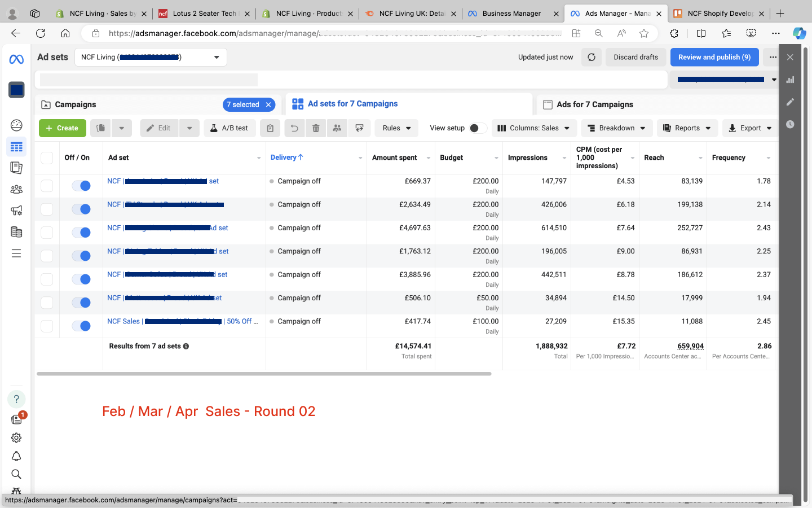The height and width of the screenshot is (508, 812).
Task: Click search magnifier in left sidebar
Action: (16, 474)
